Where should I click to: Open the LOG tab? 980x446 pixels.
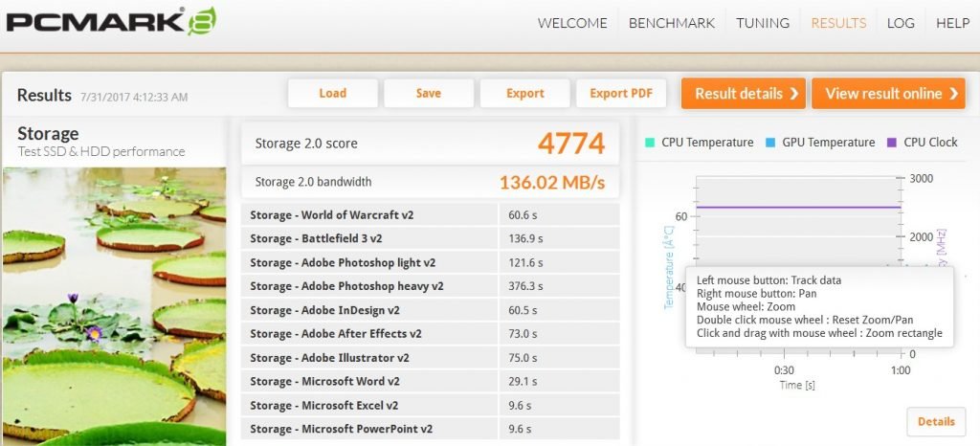tap(901, 23)
